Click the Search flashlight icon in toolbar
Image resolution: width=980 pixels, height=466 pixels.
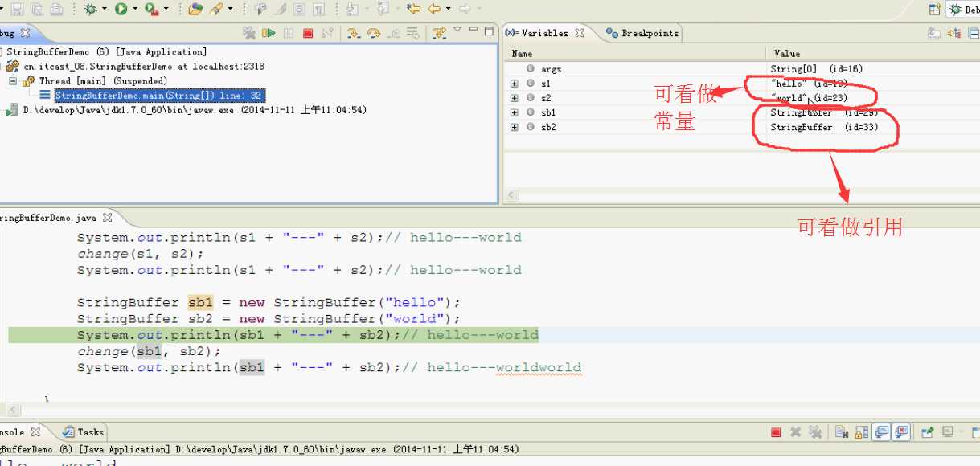[x=215, y=9]
